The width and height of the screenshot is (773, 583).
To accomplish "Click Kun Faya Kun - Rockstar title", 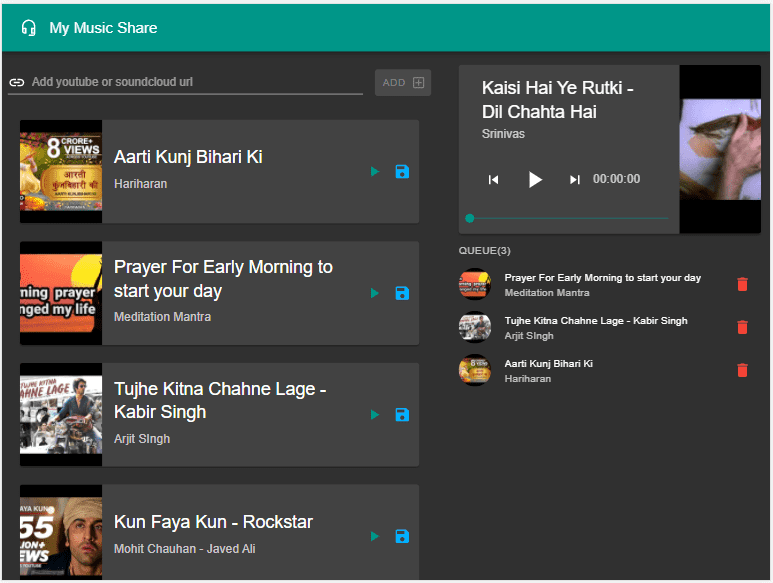I will click(213, 522).
